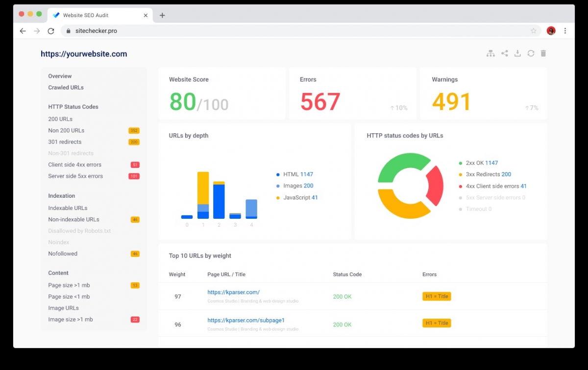
Task: Bookmark the page with the star icon
Action: coord(534,30)
